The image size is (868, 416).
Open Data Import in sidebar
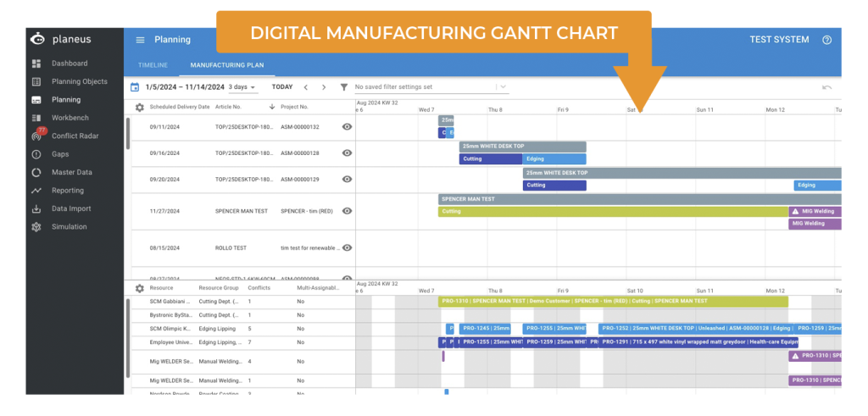pos(70,208)
